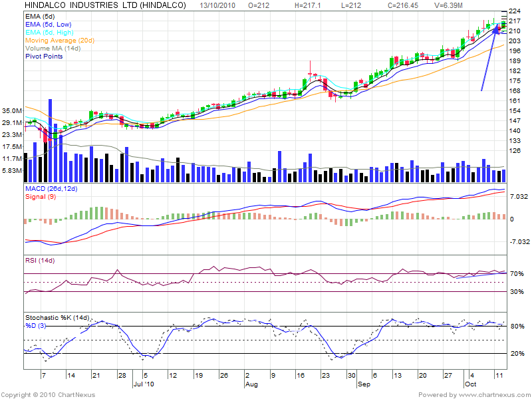The height and width of the screenshot is (399, 532).
Task: Click the 70% level on RSI scale
Action: (517, 274)
